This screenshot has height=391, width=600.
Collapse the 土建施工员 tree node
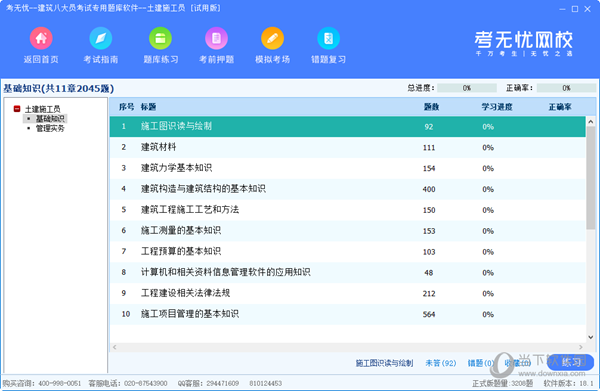pyautogui.click(x=17, y=109)
